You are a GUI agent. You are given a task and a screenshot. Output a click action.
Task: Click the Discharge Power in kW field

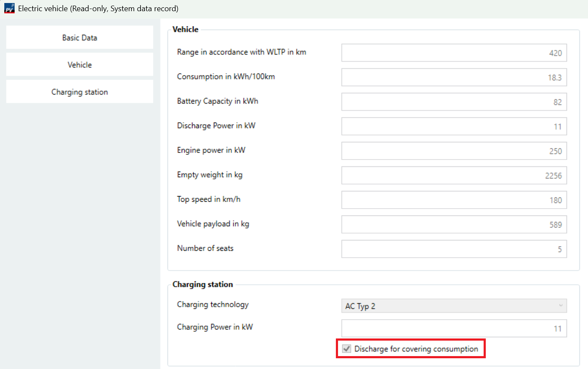click(454, 126)
